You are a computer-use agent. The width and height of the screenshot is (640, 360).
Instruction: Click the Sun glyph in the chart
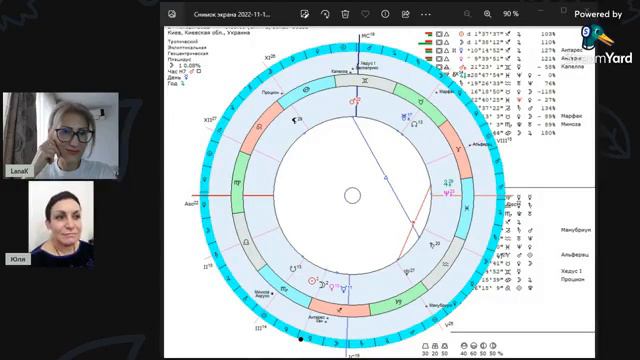(312, 281)
